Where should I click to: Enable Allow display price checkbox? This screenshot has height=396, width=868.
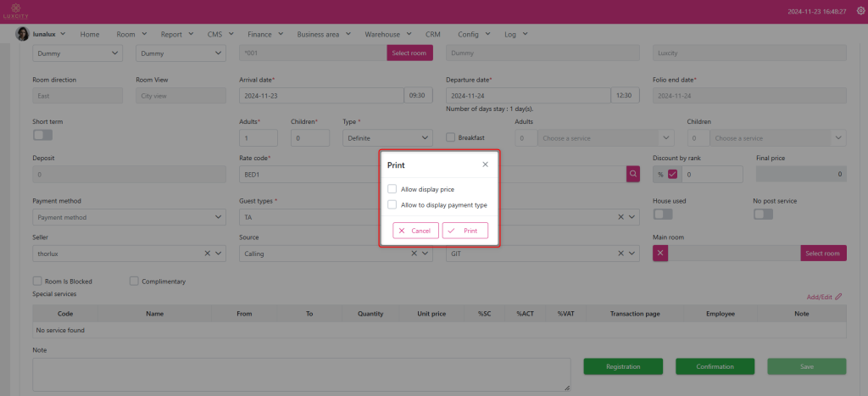392,189
